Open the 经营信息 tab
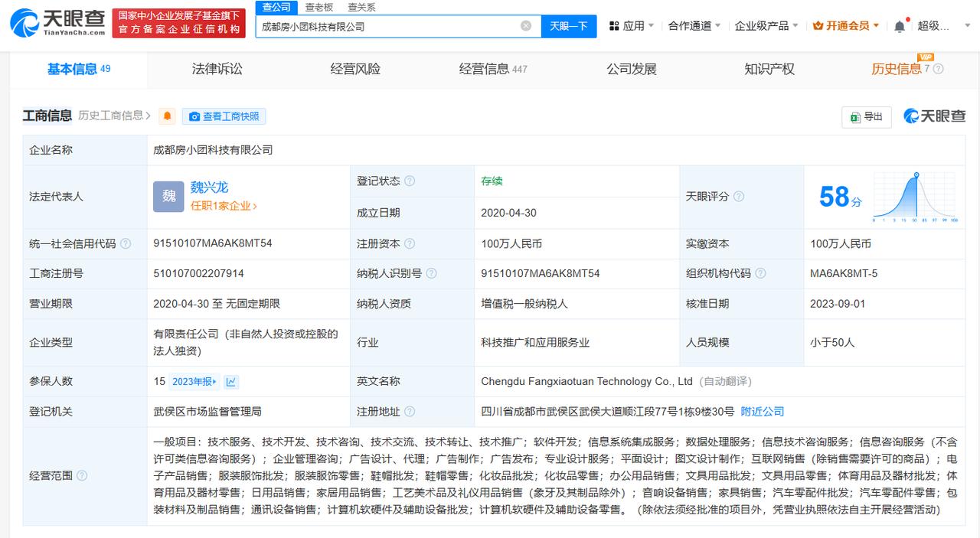Screen dimensions: 980x538 pos(493,69)
